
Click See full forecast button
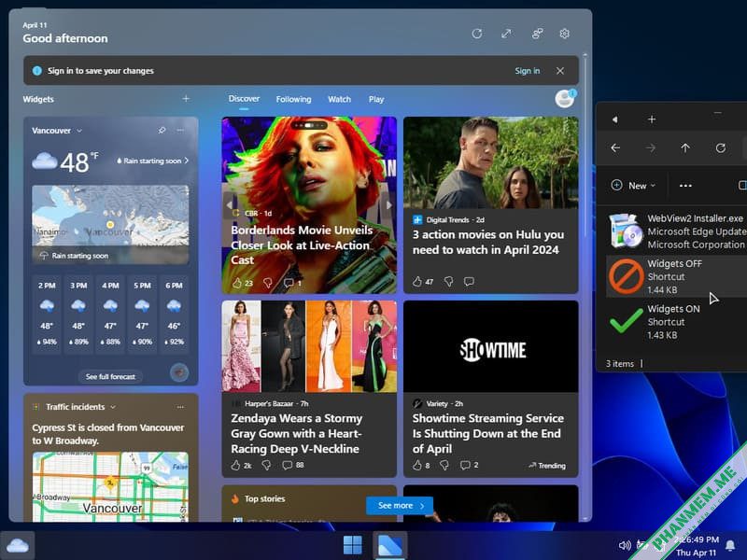tap(110, 377)
